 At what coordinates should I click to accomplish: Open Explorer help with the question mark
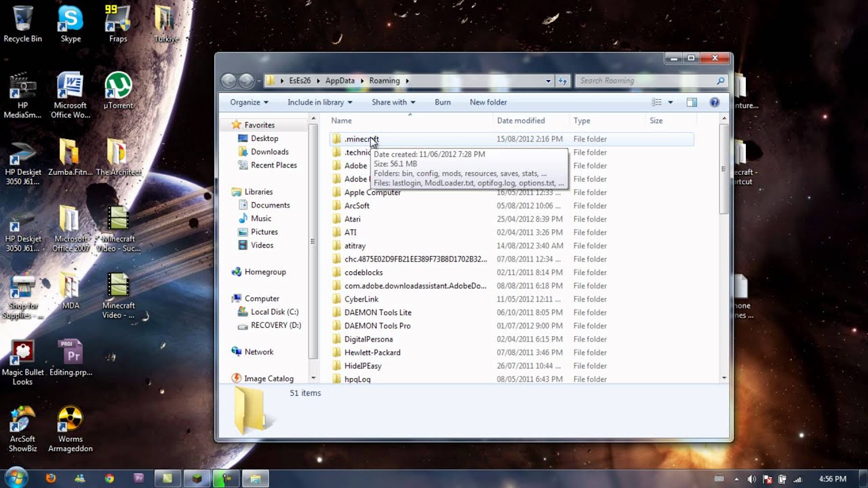(714, 102)
